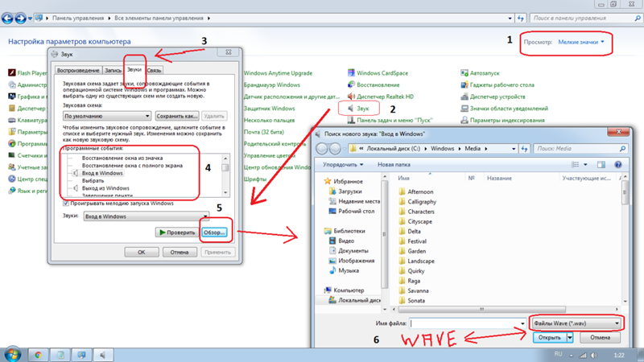Switch to the Связь tab
Image resolution: width=644 pixels, height=362 pixels.
pos(154,70)
